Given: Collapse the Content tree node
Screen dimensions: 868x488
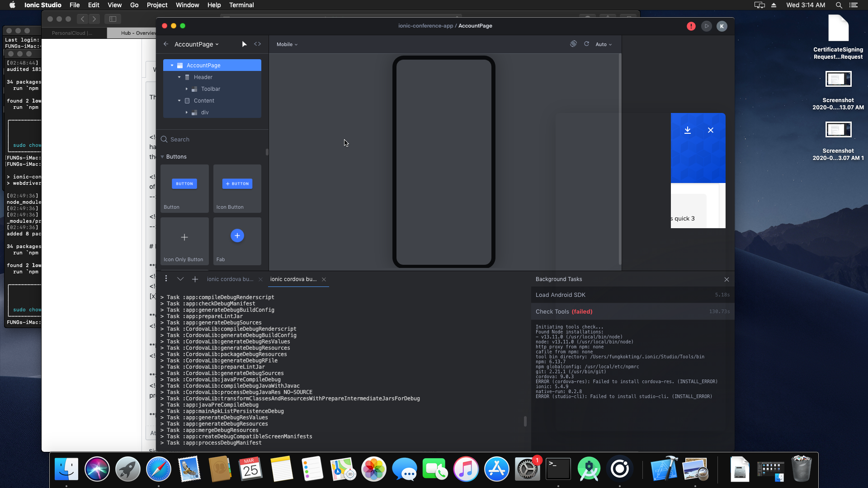Looking at the screenshot, I should pos(179,101).
